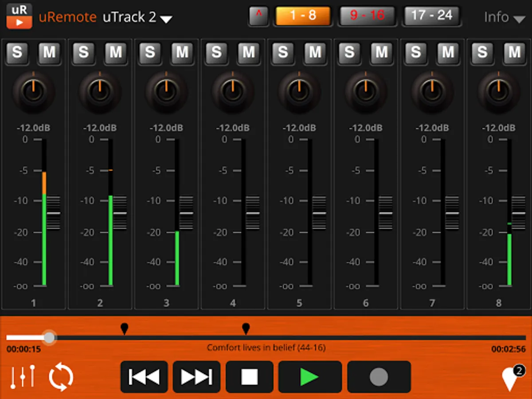
Task: Click the channel 6 pan knob
Action: tap(366, 91)
